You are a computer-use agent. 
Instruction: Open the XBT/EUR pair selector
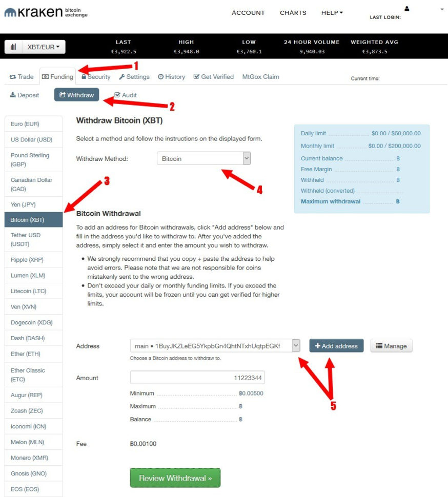coord(44,46)
